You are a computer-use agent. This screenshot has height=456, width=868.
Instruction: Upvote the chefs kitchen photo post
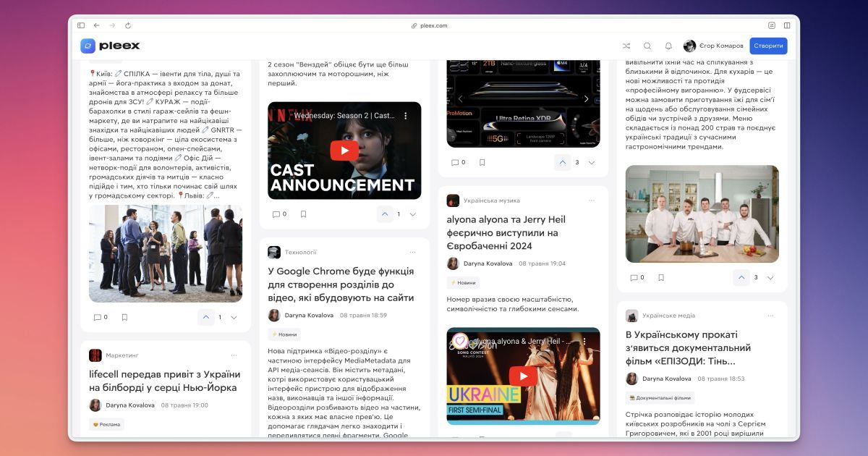pyautogui.click(x=742, y=277)
